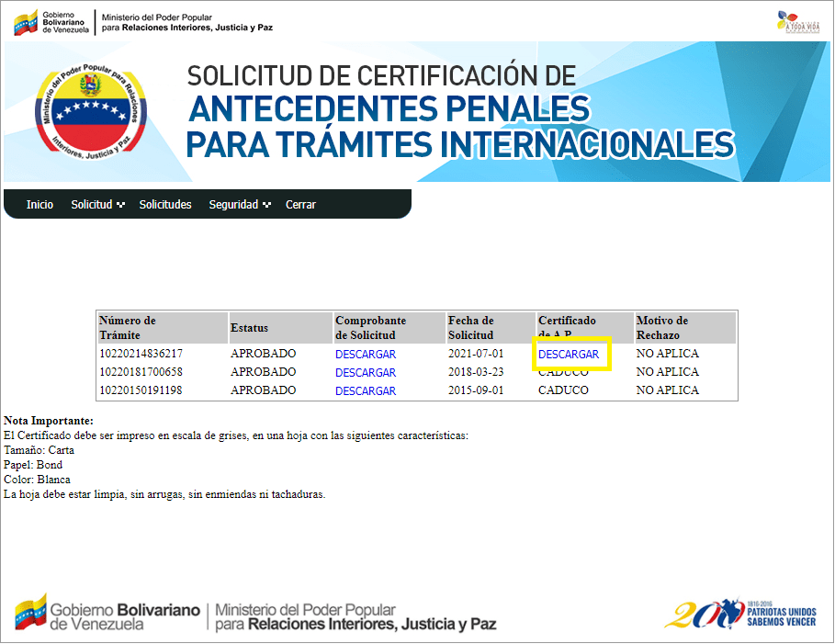835x644 pixels.
Task: Click the Fecha de Solicitud column header
Action: pyautogui.click(x=471, y=328)
